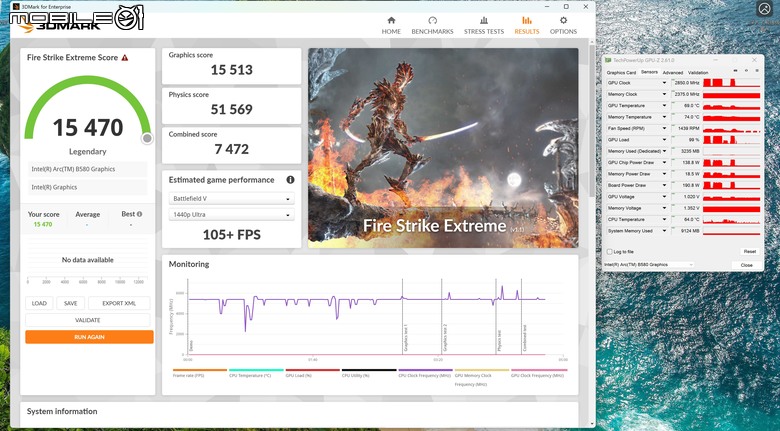The width and height of the screenshot is (780, 431).
Task: Open the Validation tab in GPU-Z
Action: pyautogui.click(x=698, y=73)
